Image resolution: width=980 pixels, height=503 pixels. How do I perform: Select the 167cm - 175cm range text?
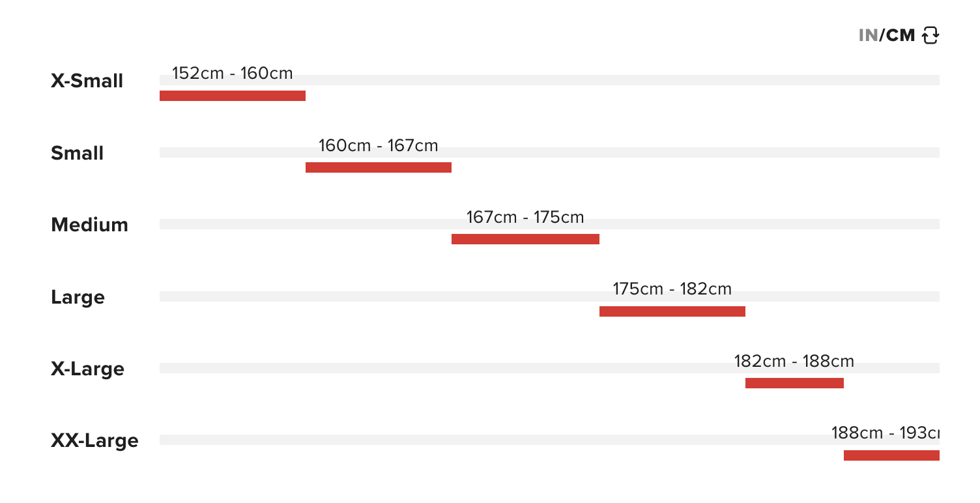coord(525,217)
